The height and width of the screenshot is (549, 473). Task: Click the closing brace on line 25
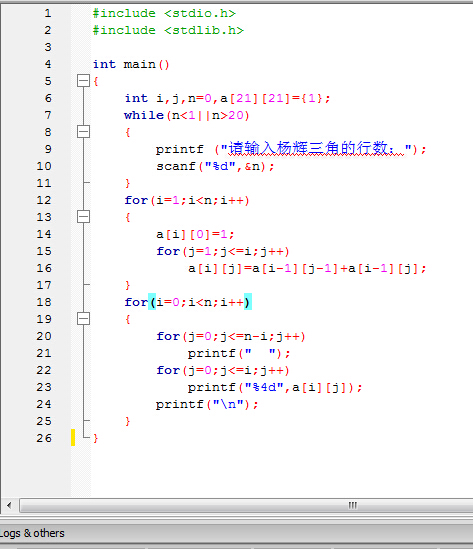pos(127,421)
